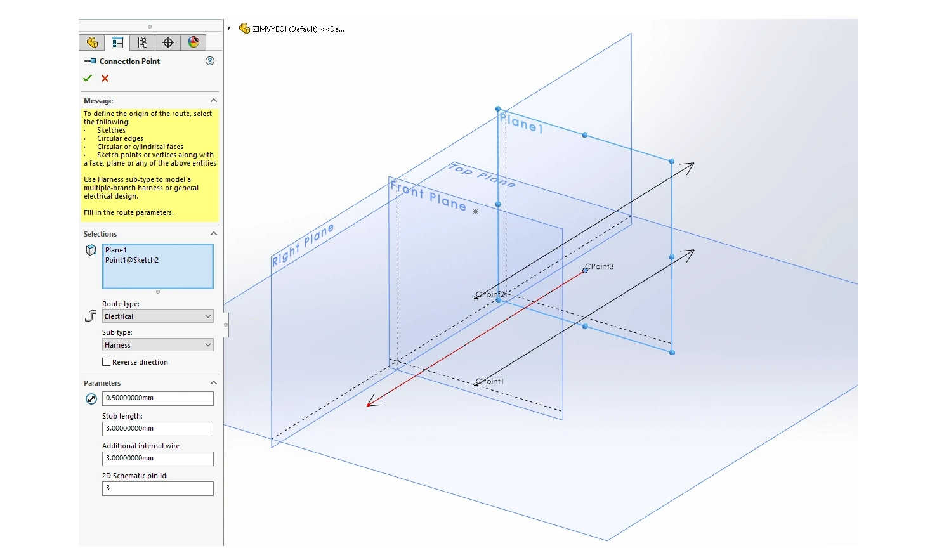
Task: Open the DisplayManager tab
Action: 193,42
